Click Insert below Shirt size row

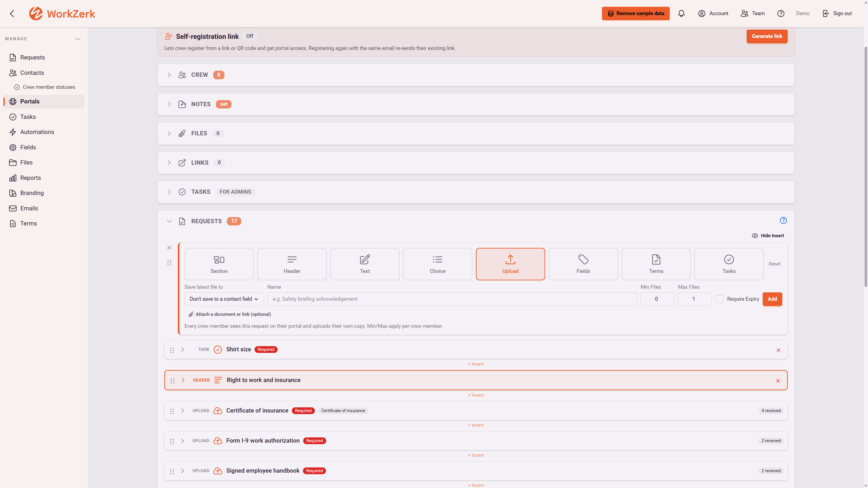click(476, 364)
